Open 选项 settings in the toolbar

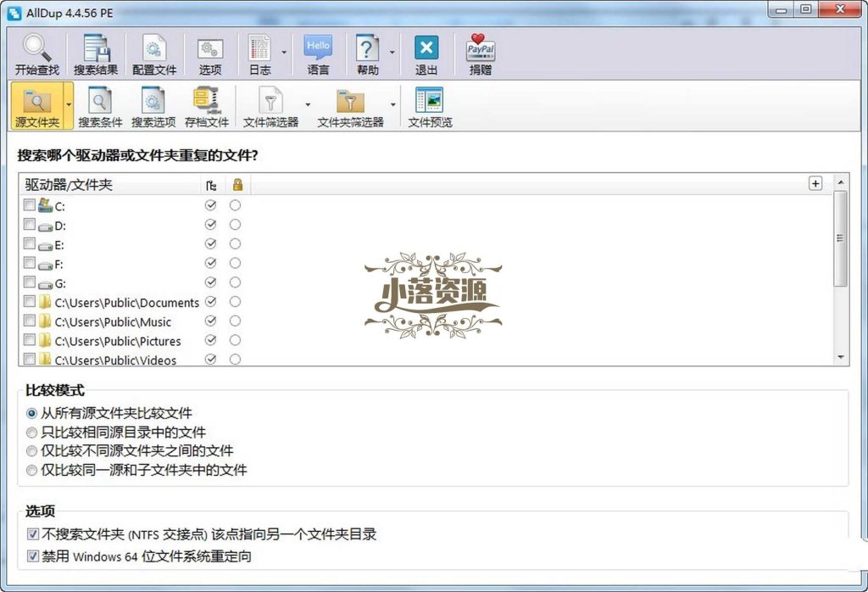(x=210, y=53)
